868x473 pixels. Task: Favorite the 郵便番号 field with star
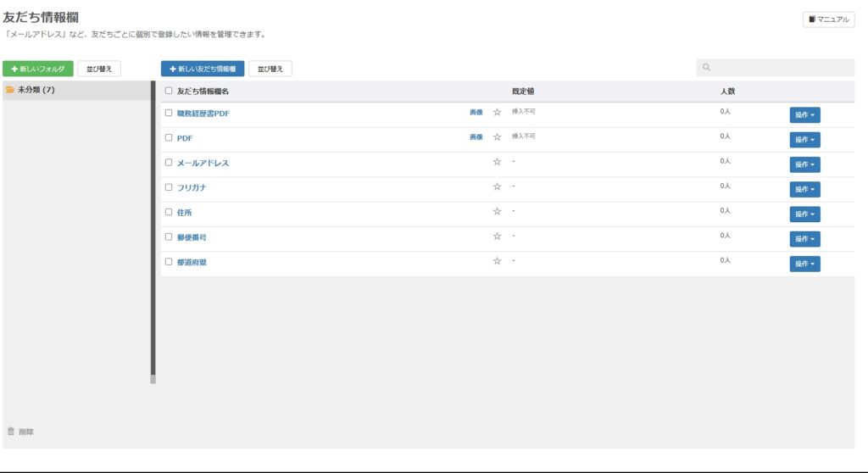498,236
